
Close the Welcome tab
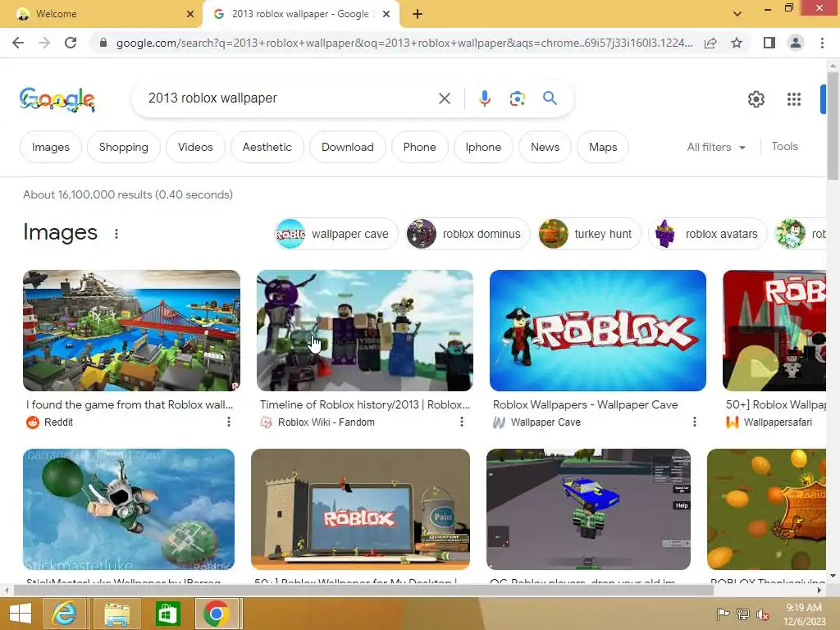tap(190, 14)
